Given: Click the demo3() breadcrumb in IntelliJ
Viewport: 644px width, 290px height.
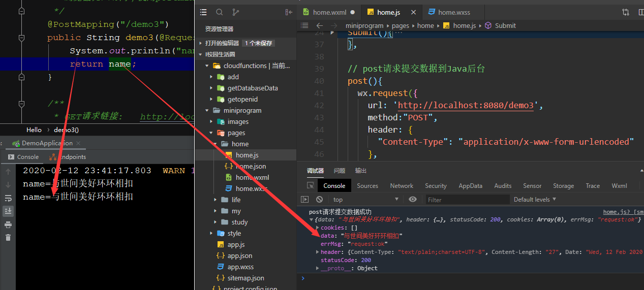Looking at the screenshot, I should pyautogui.click(x=67, y=130).
